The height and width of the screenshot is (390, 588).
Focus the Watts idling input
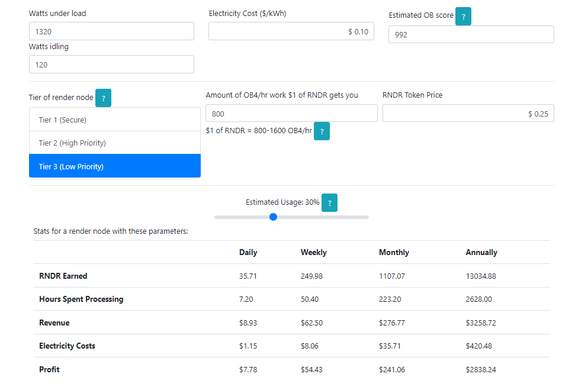coord(111,65)
